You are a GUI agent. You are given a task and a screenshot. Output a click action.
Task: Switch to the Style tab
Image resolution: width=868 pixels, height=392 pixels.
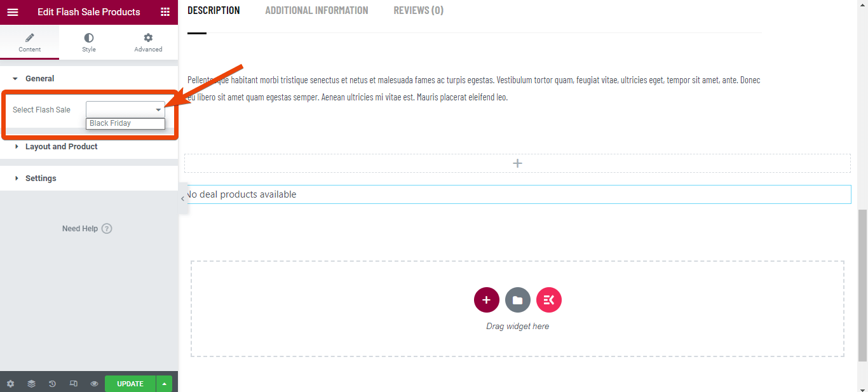[x=89, y=43]
